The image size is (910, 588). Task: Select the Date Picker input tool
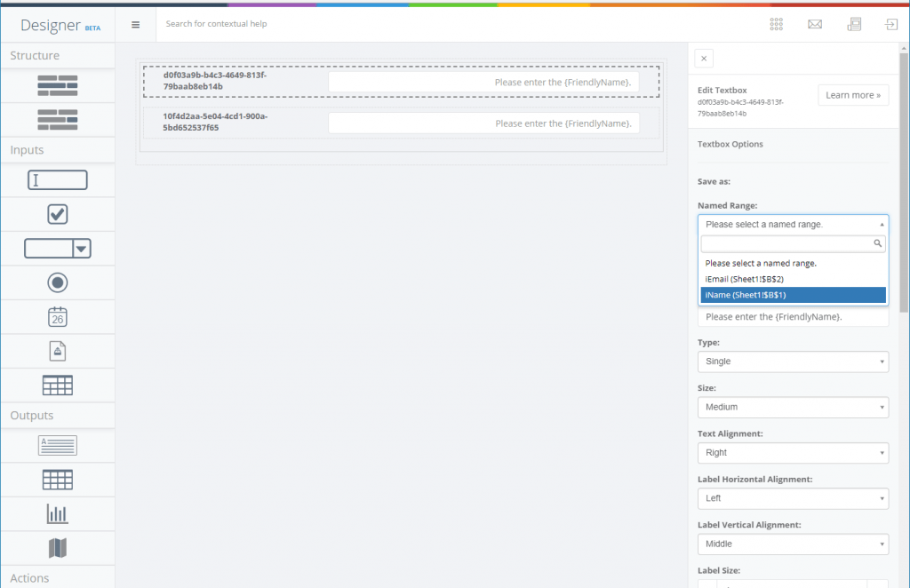tap(57, 316)
